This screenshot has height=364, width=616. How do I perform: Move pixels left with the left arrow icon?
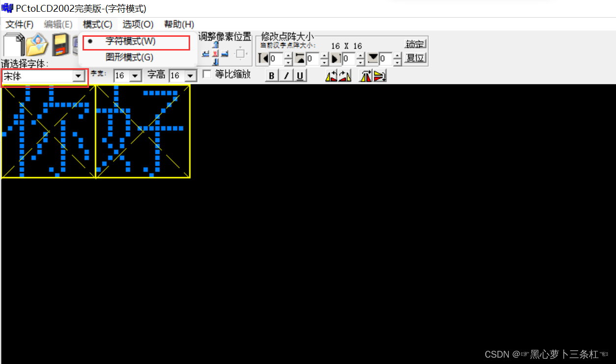[206, 55]
